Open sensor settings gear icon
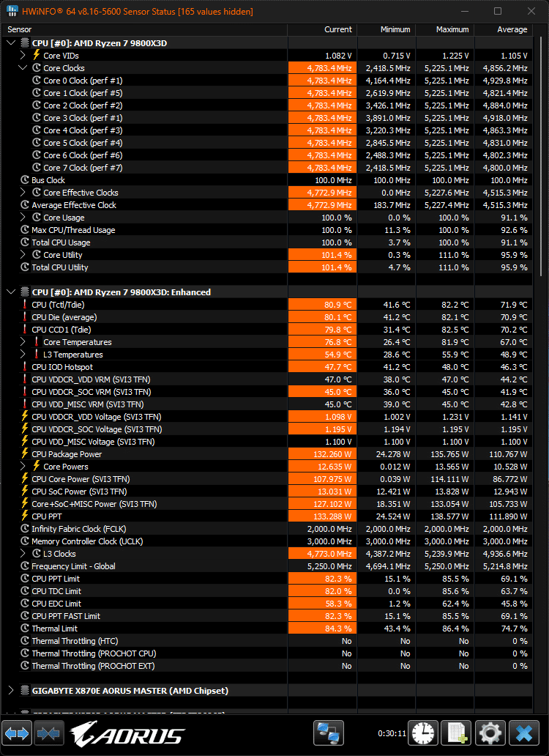Viewport: 549px width, 756px height. tap(490, 733)
